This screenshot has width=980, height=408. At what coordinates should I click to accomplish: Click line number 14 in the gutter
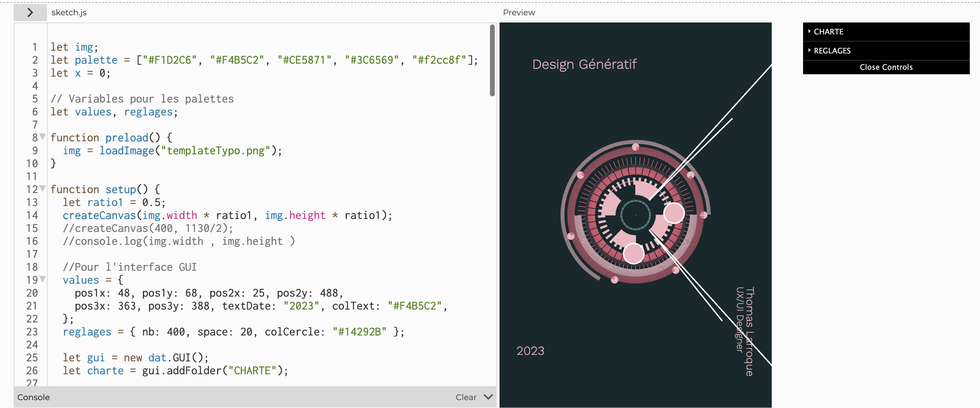tap(32, 216)
